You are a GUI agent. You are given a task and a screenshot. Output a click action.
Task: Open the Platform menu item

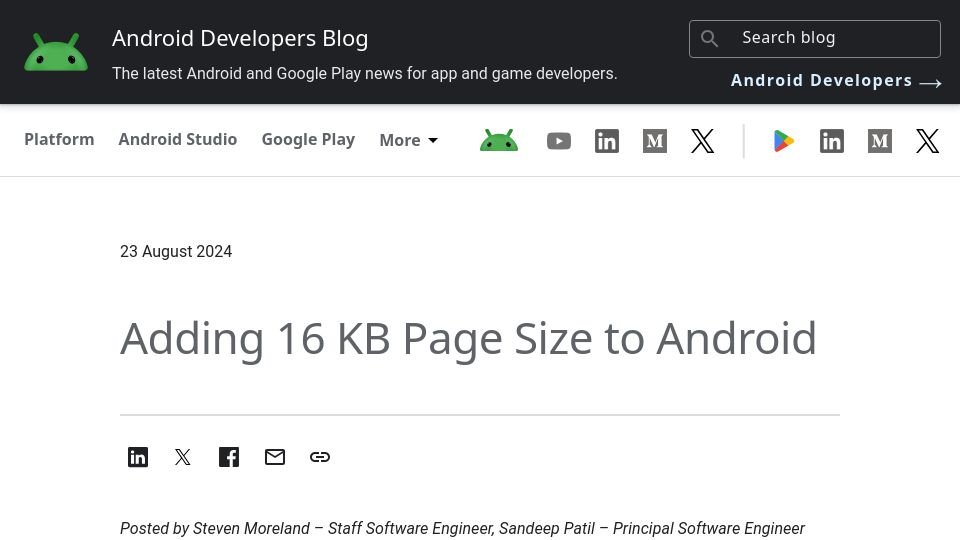pyautogui.click(x=59, y=140)
